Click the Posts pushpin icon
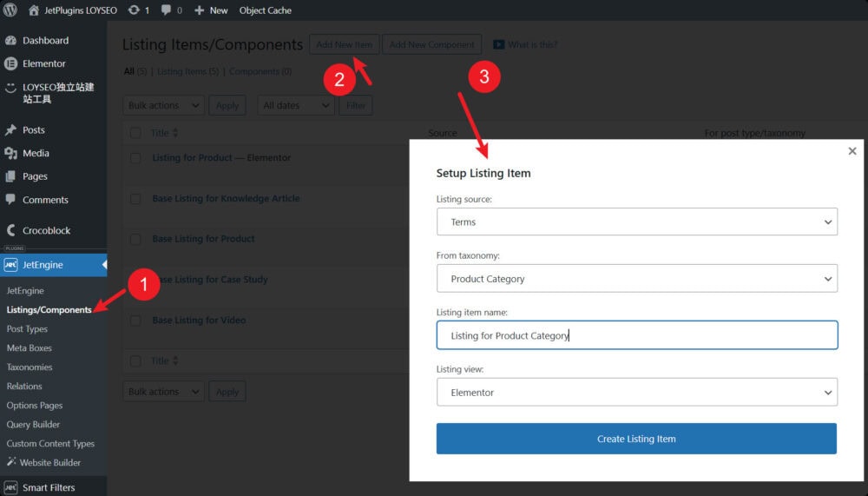 10,129
